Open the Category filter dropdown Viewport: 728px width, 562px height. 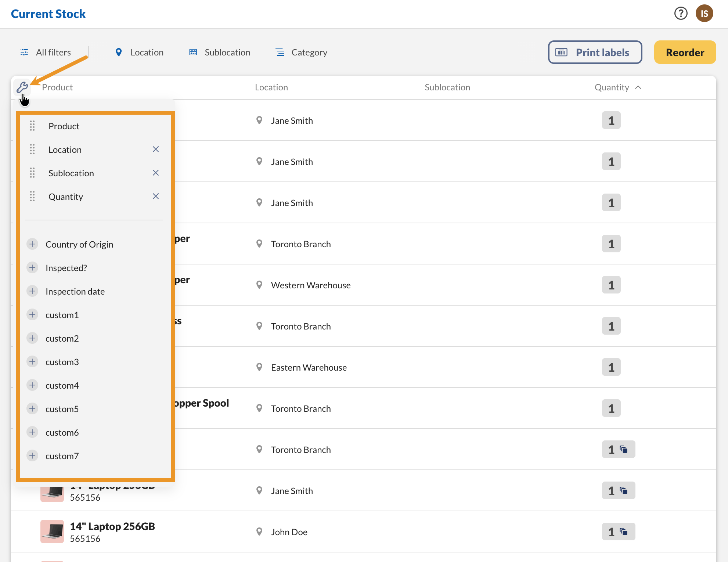pos(302,52)
